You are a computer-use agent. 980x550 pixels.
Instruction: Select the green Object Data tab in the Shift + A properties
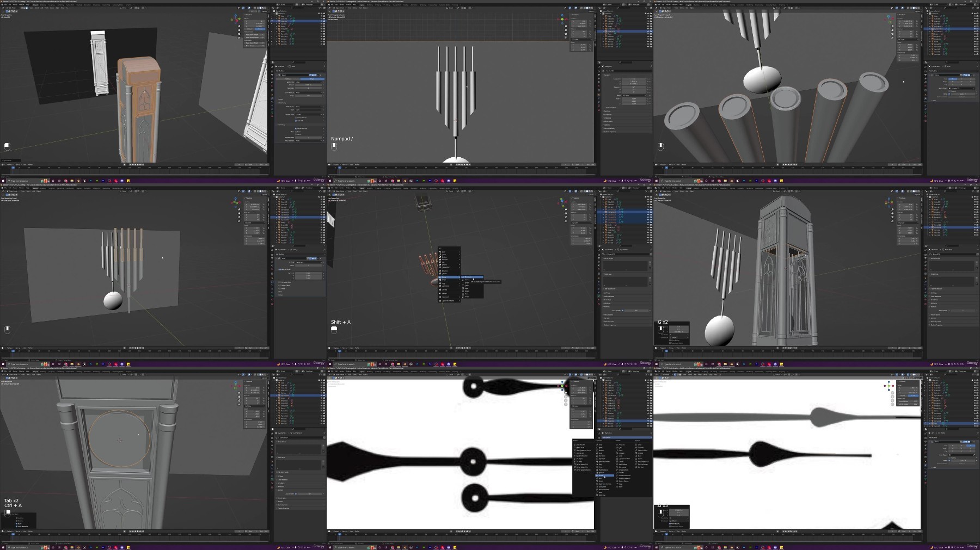coord(599,296)
